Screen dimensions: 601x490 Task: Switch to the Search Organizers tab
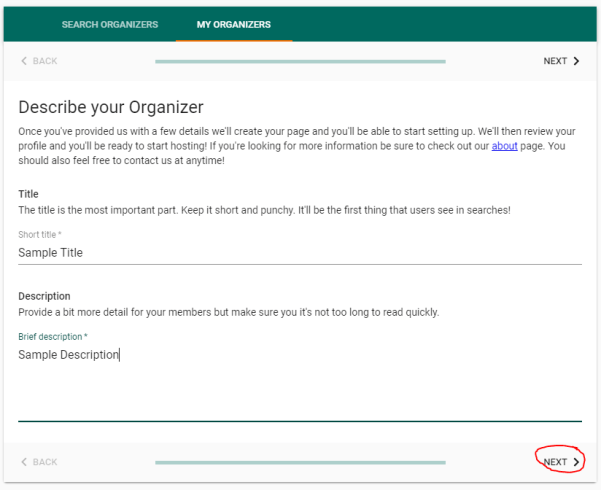pyautogui.click(x=109, y=25)
